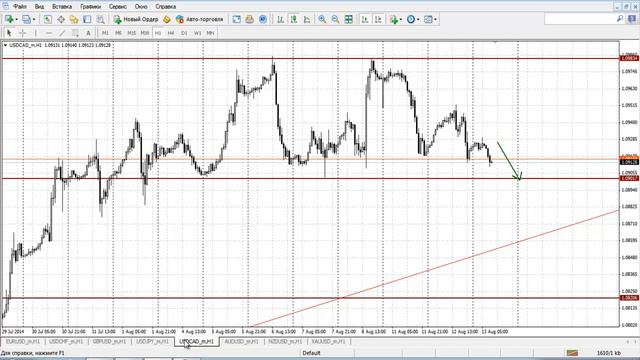The height and width of the screenshot is (360, 640).
Task: Open the Indicators dropdown arrow
Action: pyautogui.click(x=401, y=19)
